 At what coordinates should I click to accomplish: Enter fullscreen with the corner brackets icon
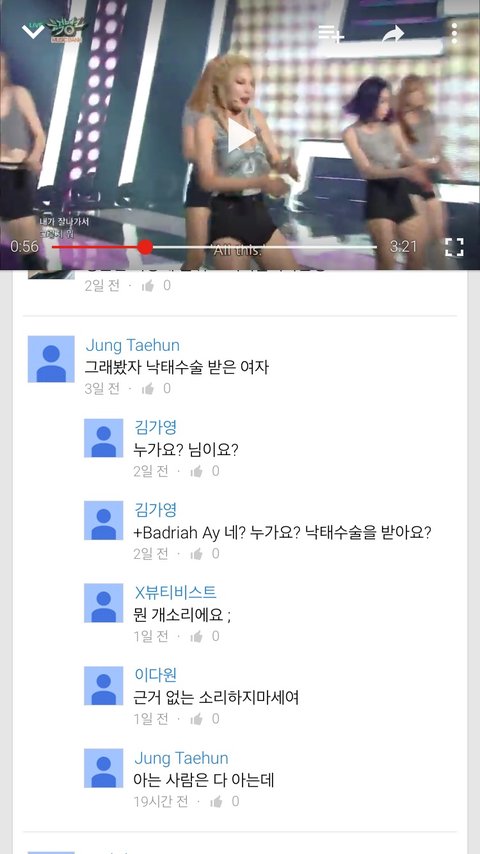[454, 247]
